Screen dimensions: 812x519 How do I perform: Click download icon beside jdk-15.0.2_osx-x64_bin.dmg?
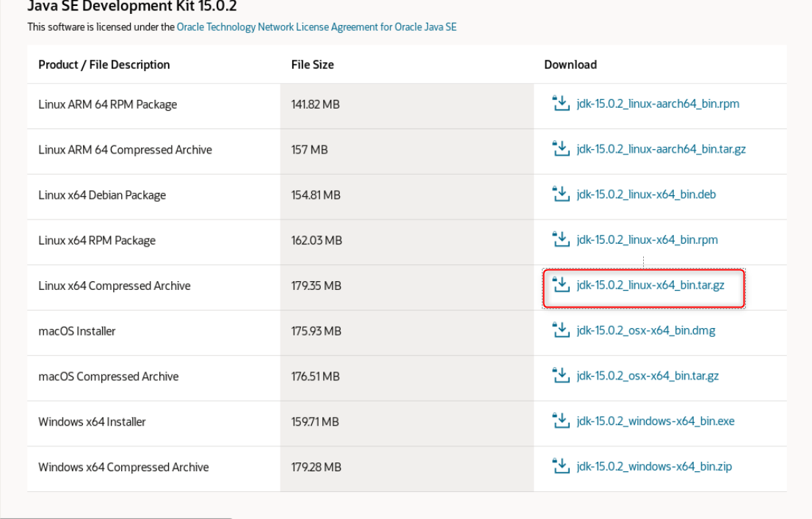pos(561,330)
